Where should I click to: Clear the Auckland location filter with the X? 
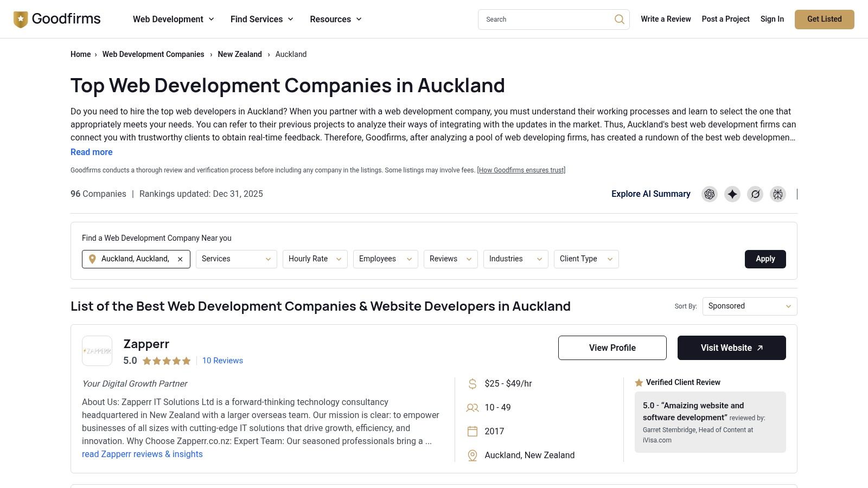(x=180, y=259)
